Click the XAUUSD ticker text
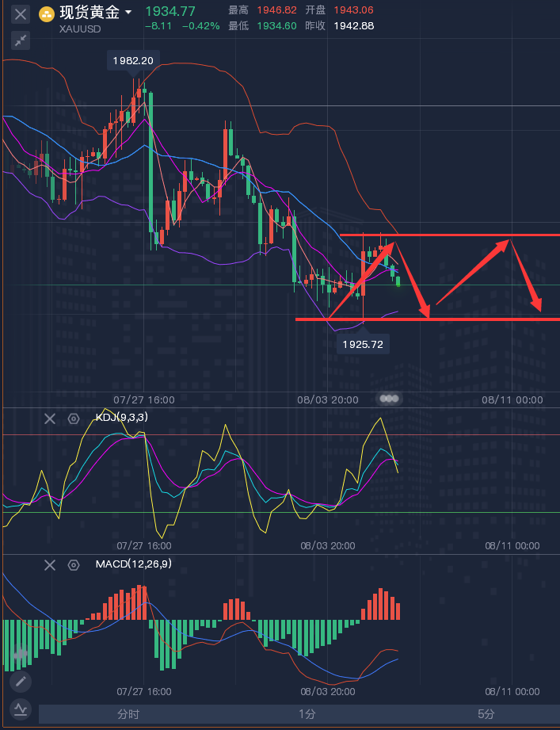This screenshot has height=730, width=560. 80,29
